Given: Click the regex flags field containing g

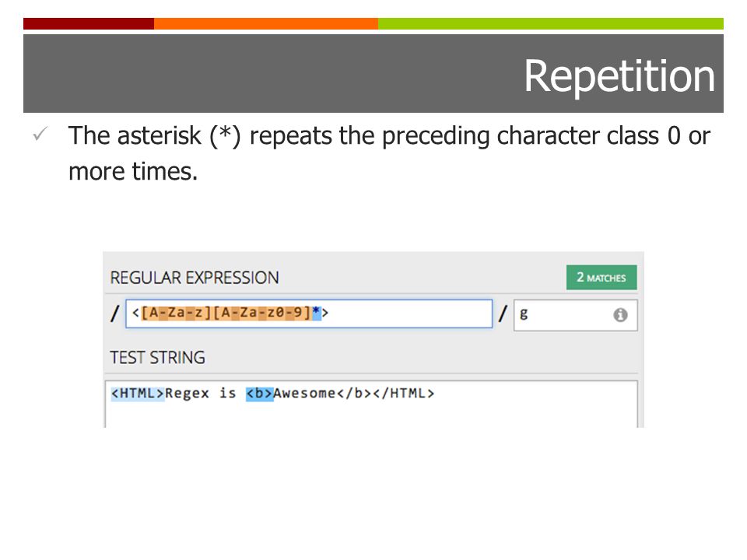Looking at the screenshot, I should (x=576, y=315).
